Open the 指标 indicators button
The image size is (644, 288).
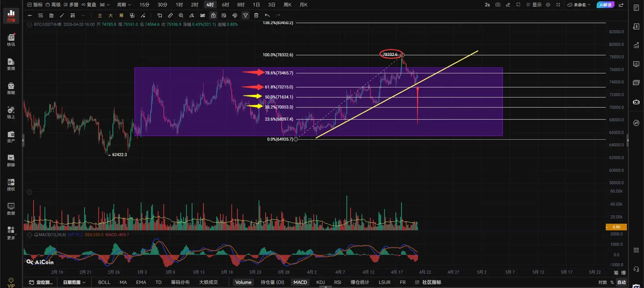[x=35, y=5]
